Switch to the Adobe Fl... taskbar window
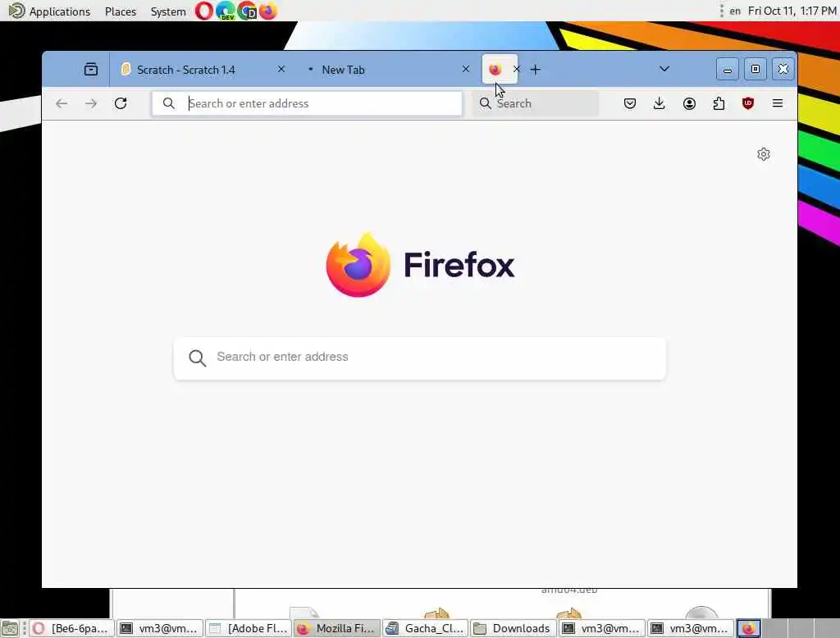This screenshot has width=840, height=638. click(x=249, y=628)
